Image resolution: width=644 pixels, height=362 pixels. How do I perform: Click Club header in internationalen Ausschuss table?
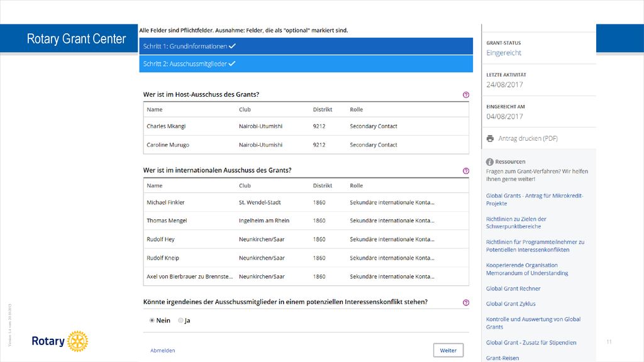coord(245,185)
